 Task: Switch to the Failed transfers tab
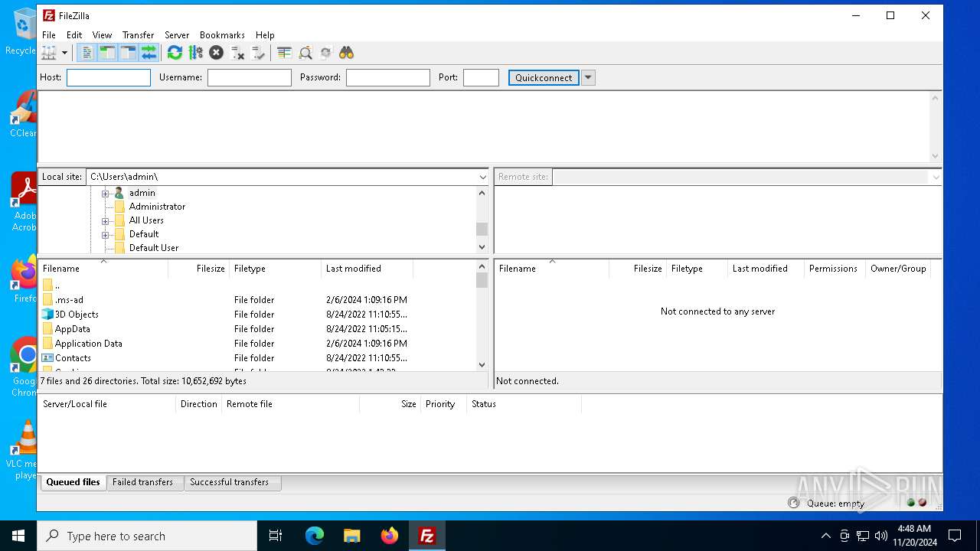142,482
